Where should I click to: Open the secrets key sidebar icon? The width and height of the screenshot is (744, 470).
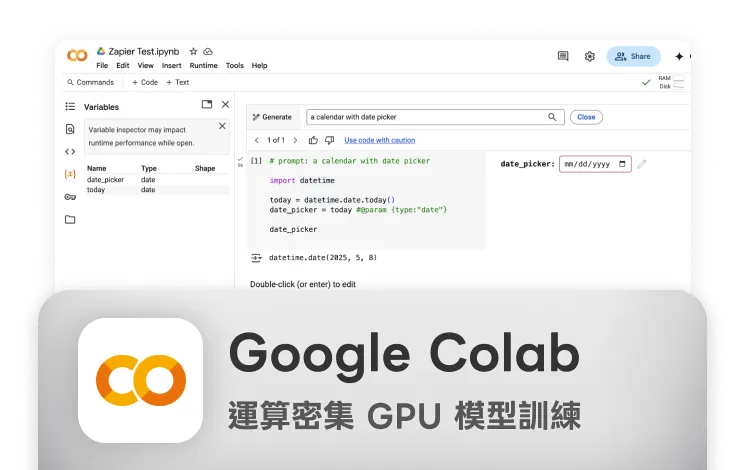point(70,197)
